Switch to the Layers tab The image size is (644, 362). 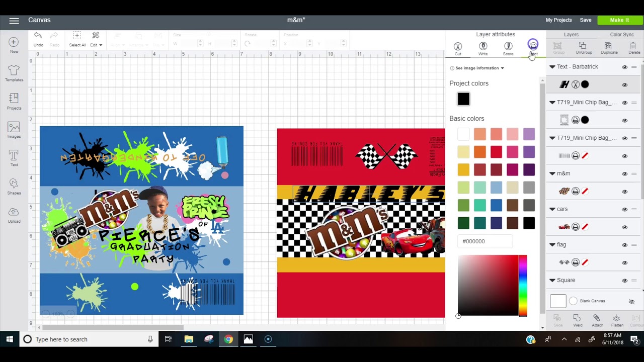point(571,35)
